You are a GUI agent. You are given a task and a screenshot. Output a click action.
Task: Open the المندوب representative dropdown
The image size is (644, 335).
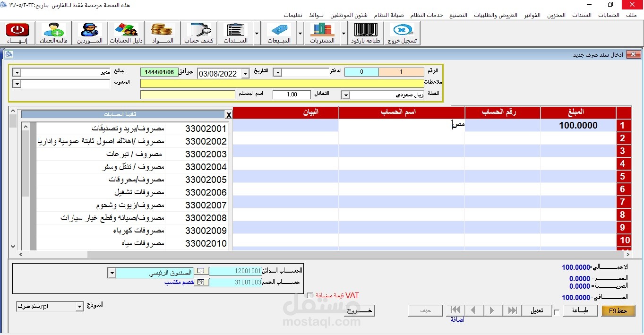pyautogui.click(x=17, y=84)
